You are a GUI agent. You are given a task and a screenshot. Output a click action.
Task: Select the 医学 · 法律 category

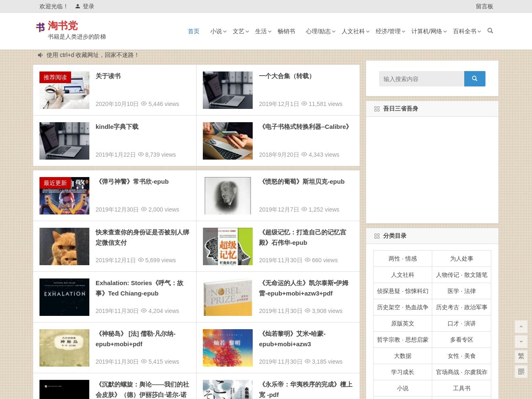tap(462, 291)
